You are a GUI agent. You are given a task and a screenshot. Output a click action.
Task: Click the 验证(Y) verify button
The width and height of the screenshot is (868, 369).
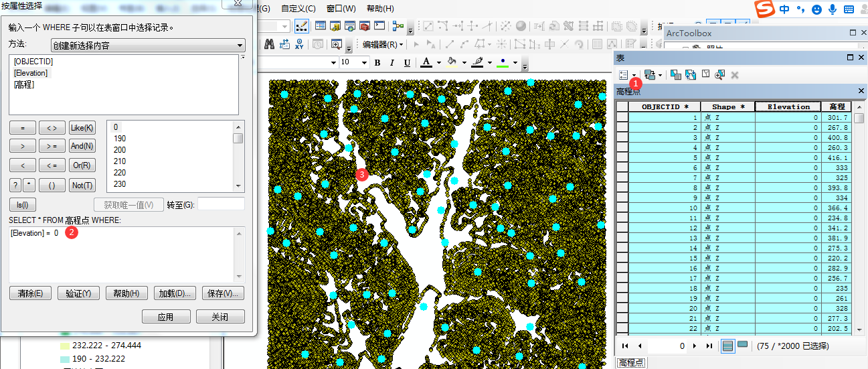[x=78, y=293]
